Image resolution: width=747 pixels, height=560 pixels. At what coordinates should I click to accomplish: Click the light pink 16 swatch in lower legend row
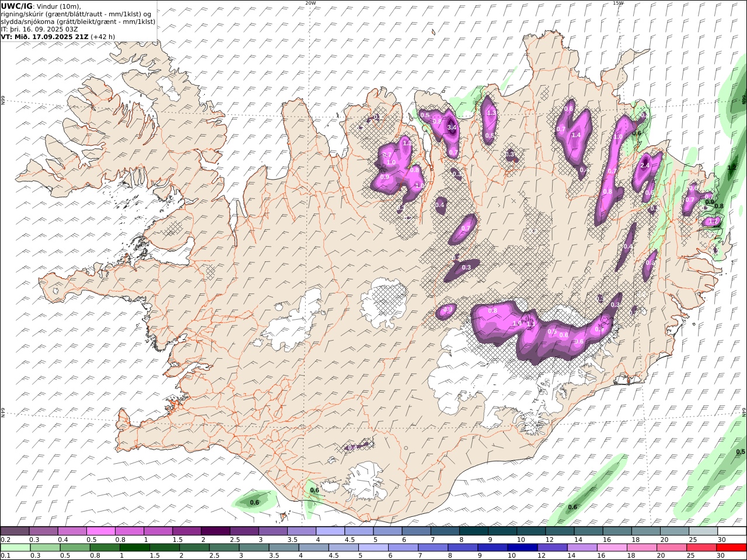coord(612,547)
